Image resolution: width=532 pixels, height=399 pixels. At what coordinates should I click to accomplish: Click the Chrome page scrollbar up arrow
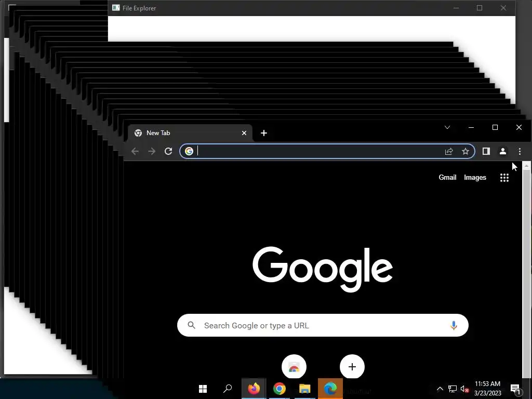[x=527, y=166]
